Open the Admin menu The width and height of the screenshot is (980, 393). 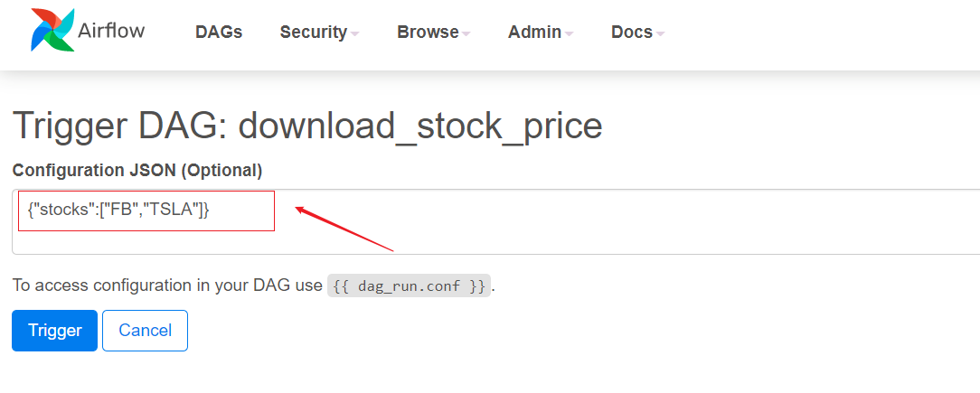(x=534, y=33)
